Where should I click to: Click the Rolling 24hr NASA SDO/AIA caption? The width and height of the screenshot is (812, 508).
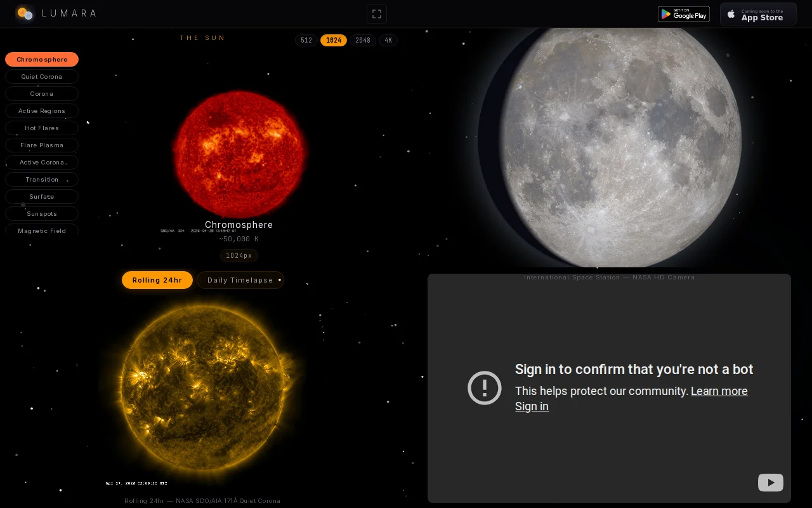(202, 501)
